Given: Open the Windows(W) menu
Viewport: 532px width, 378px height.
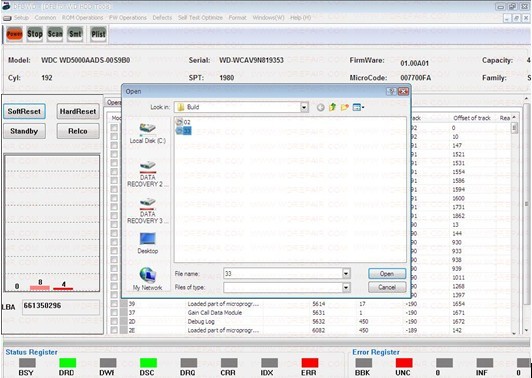Looking at the screenshot, I should pos(268,18).
